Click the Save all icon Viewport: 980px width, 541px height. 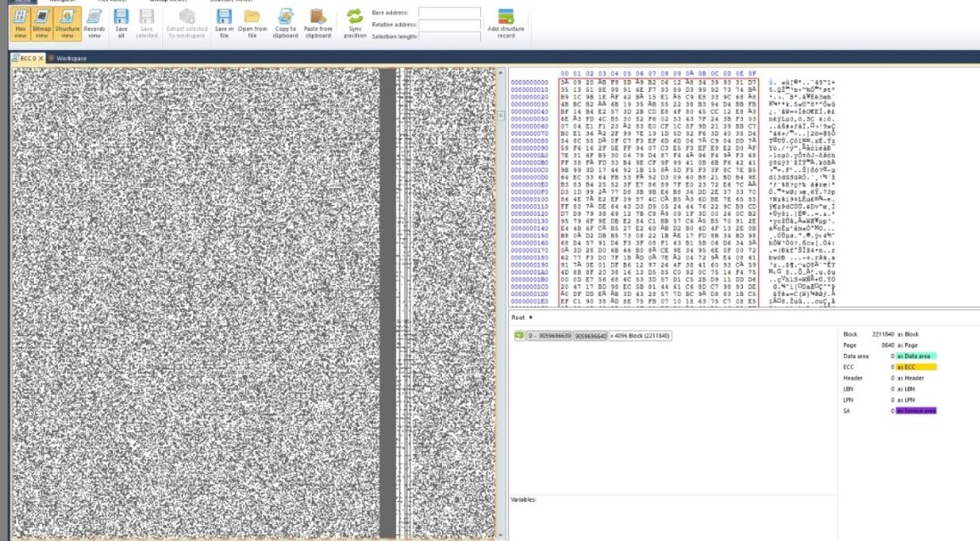(121, 23)
